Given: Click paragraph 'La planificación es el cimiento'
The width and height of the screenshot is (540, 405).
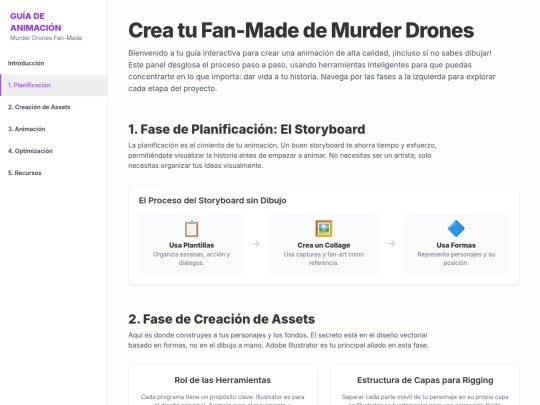Looking at the screenshot, I should [x=282, y=155].
